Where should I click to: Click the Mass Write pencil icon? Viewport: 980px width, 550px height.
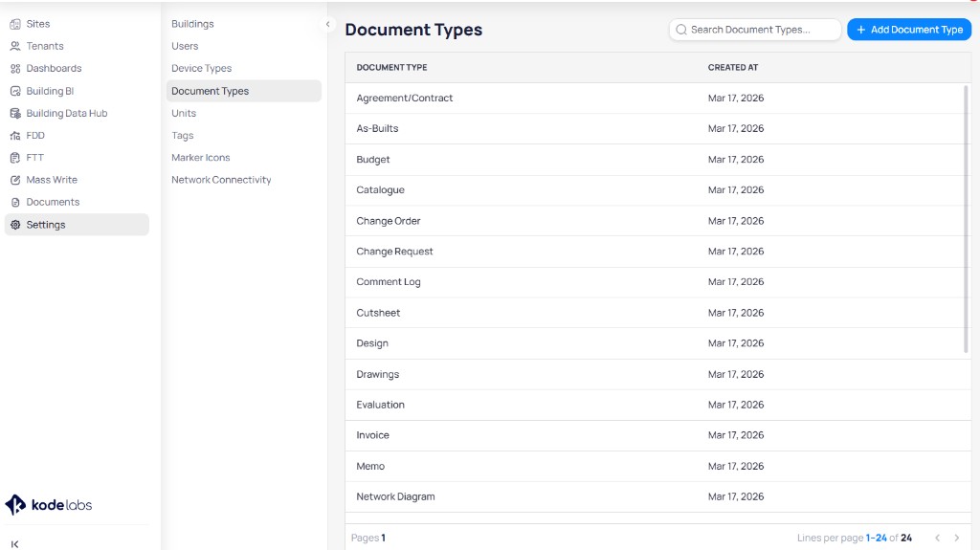click(x=15, y=180)
